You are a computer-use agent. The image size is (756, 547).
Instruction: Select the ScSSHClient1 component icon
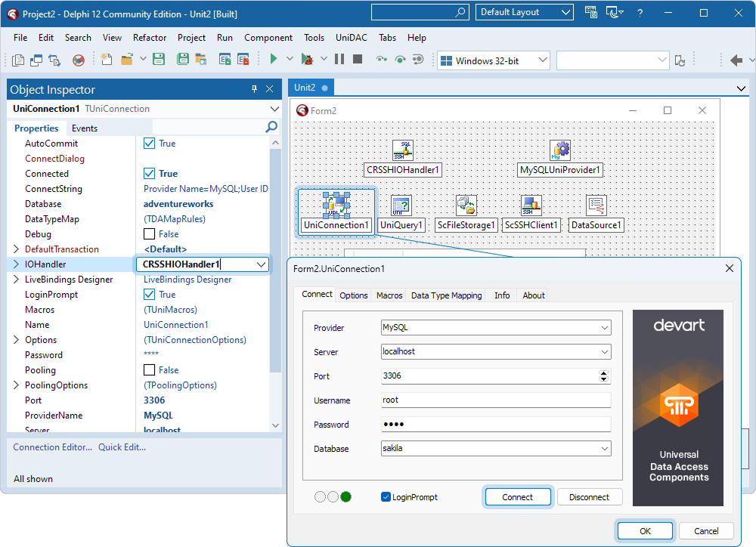click(x=531, y=206)
